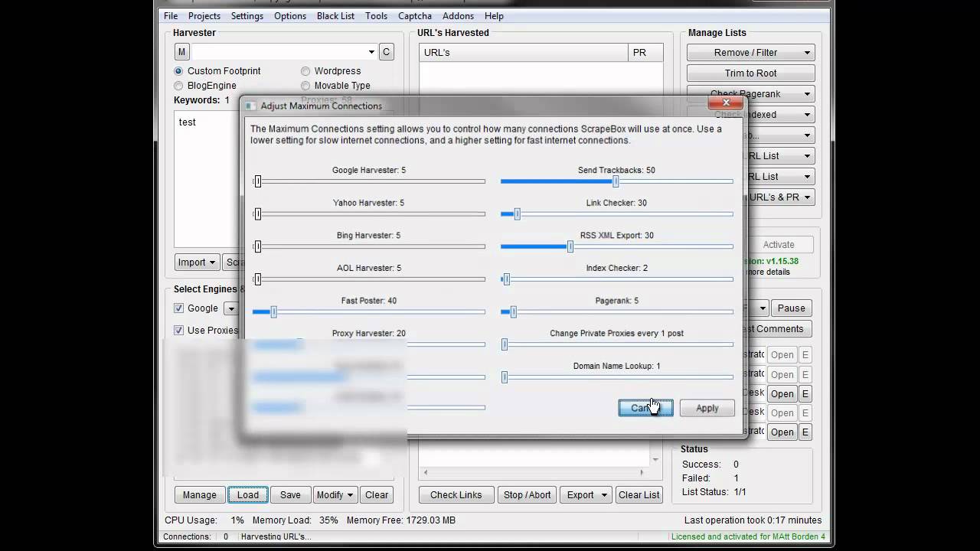980x551 pixels.
Task: Click the Yahoo Harvester slider handle
Action: [x=258, y=214]
